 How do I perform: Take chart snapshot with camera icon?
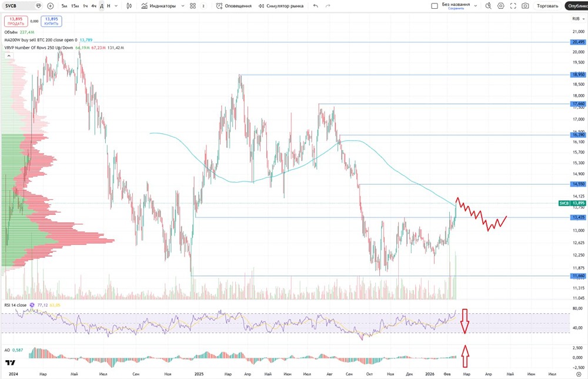[x=525, y=6]
